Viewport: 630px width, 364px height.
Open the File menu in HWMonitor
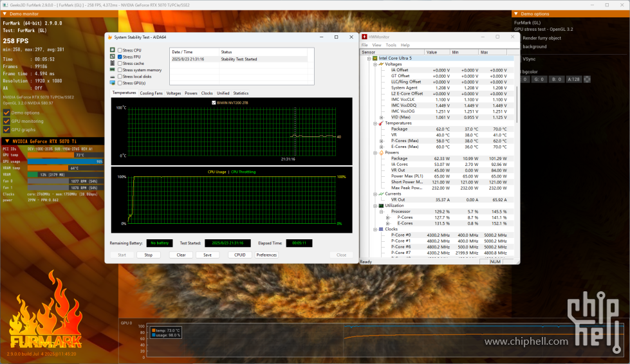[364, 45]
